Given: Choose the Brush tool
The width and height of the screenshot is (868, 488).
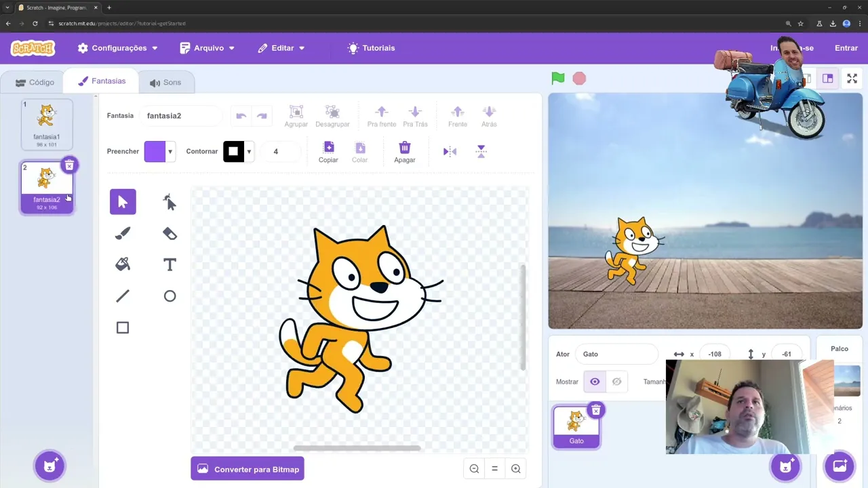Looking at the screenshot, I should click(x=123, y=233).
